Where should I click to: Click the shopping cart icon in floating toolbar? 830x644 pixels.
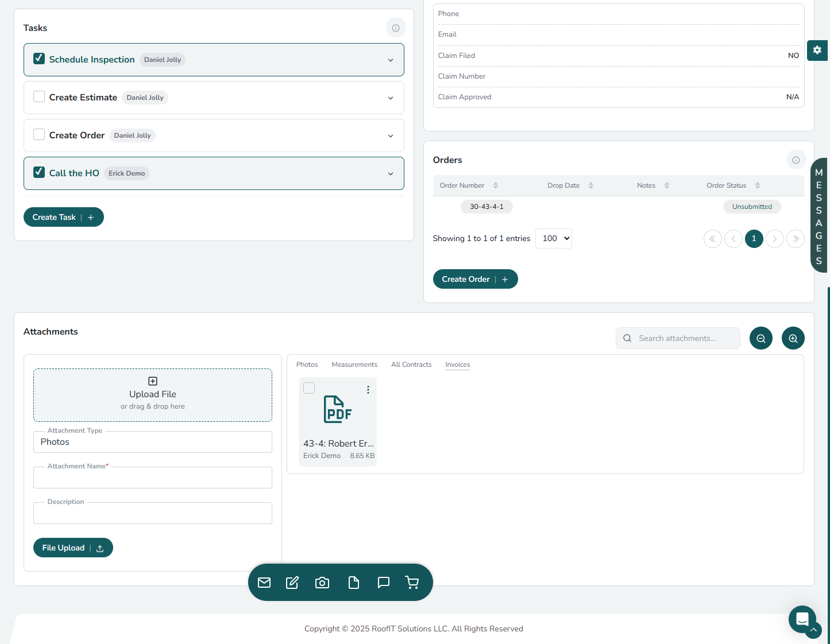pyautogui.click(x=412, y=583)
